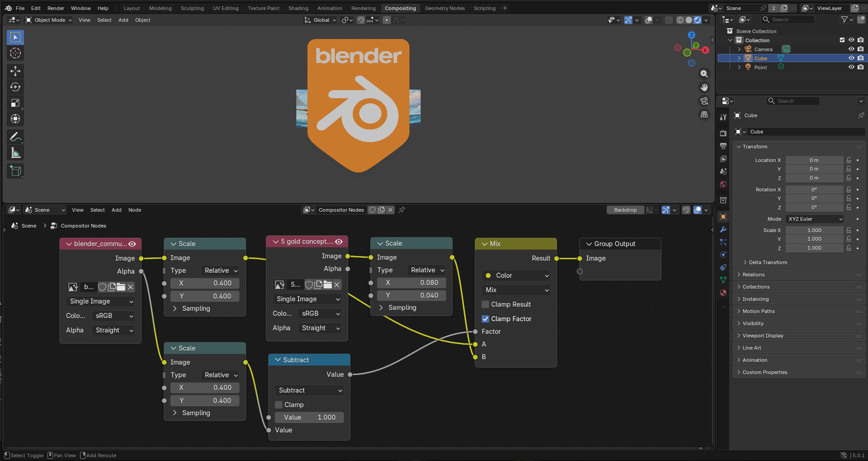The width and height of the screenshot is (868, 461).
Task: Select the Add Cube tool
Action: pos(15,171)
